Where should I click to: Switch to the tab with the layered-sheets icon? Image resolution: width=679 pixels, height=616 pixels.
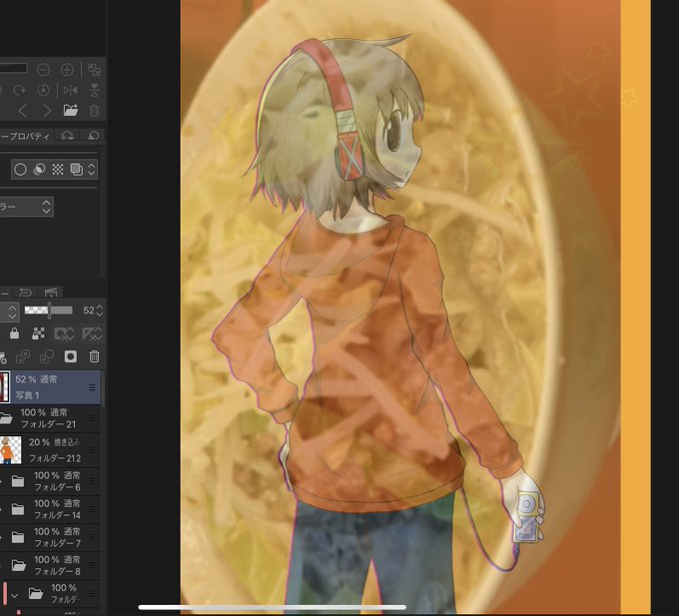coord(68,136)
